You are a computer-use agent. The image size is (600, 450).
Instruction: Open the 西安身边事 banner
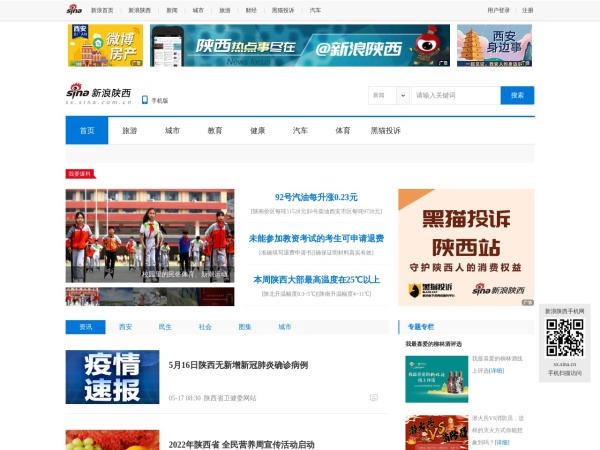pos(494,45)
